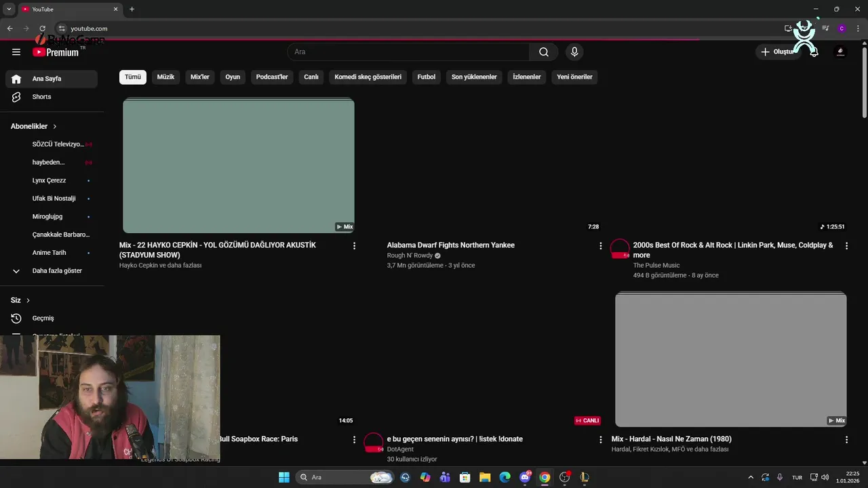The height and width of the screenshot is (488, 868).
Task: Open the YouTube account avatar menu
Action: pos(840,52)
